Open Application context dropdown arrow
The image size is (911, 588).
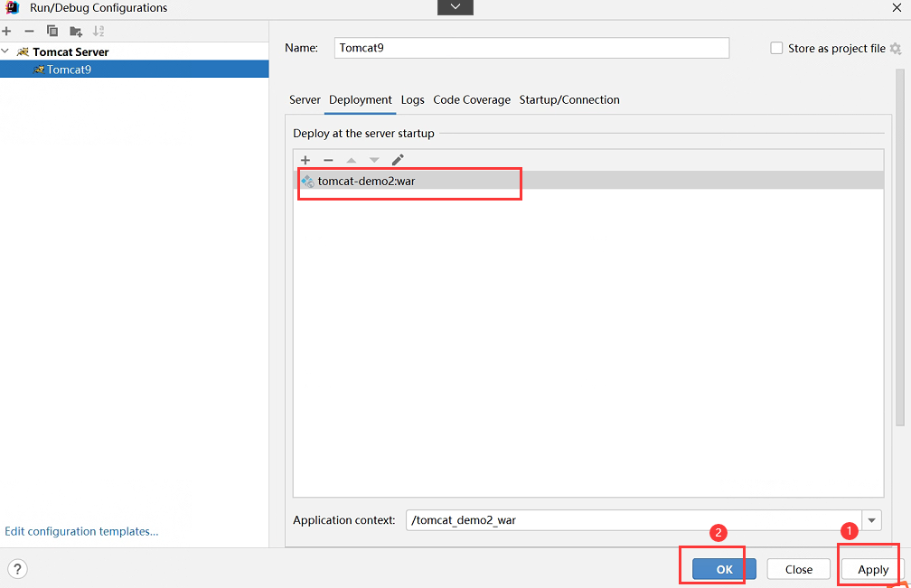(x=871, y=520)
